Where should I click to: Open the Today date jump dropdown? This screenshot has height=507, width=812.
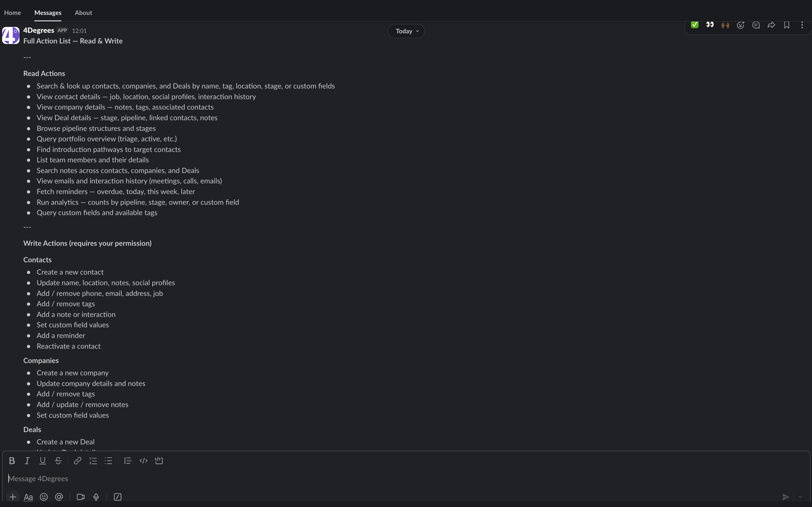(x=406, y=31)
